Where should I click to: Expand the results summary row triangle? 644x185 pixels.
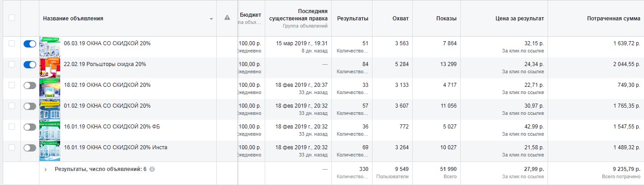pos(46,169)
